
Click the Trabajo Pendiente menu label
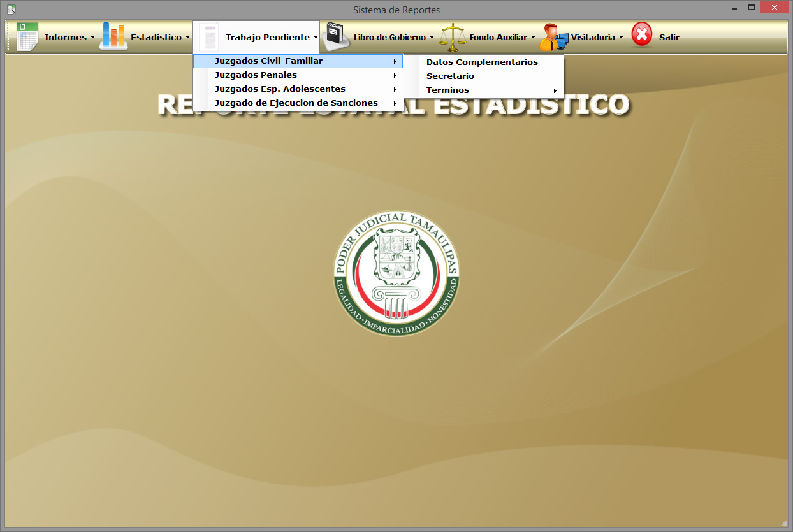tap(268, 37)
